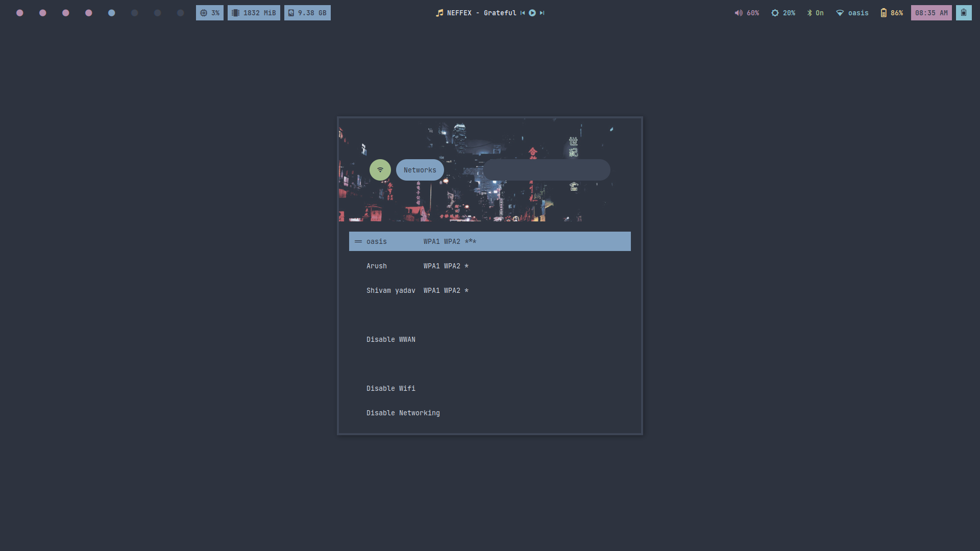Click the brightness 20% indicator
The image size is (980, 551).
[x=783, y=13]
